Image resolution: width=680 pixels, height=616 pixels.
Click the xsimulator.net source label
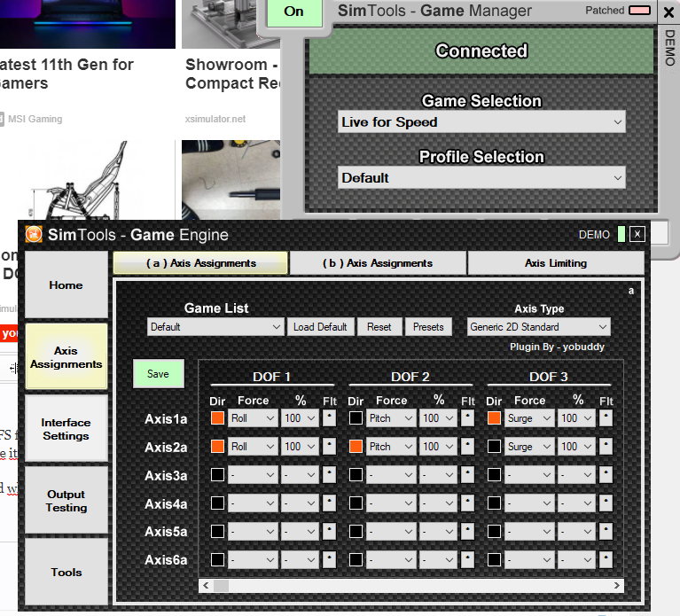click(x=215, y=119)
